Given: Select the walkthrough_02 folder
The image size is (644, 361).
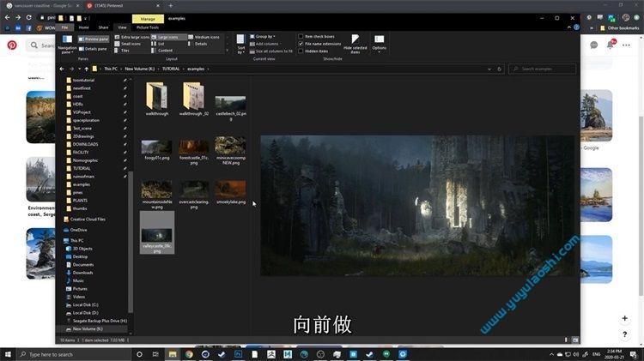Looking at the screenshot, I should (194, 99).
